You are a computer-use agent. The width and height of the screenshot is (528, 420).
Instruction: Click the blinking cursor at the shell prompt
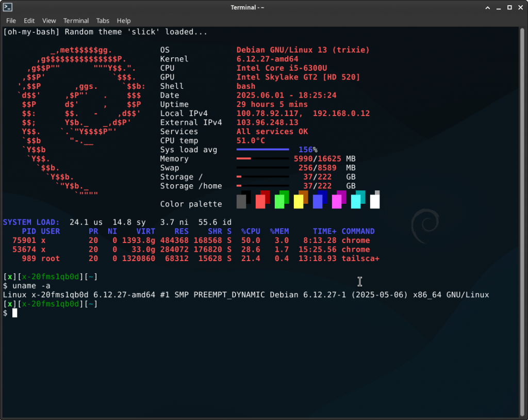(15, 312)
